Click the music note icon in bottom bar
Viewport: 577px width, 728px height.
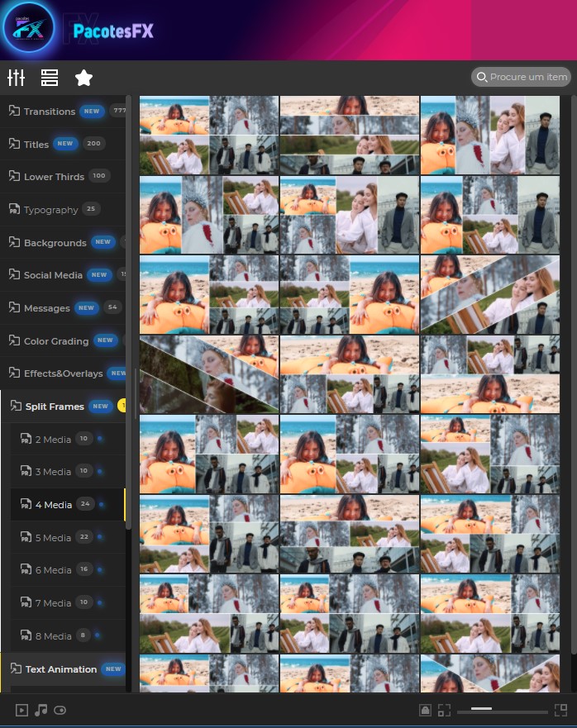click(41, 710)
